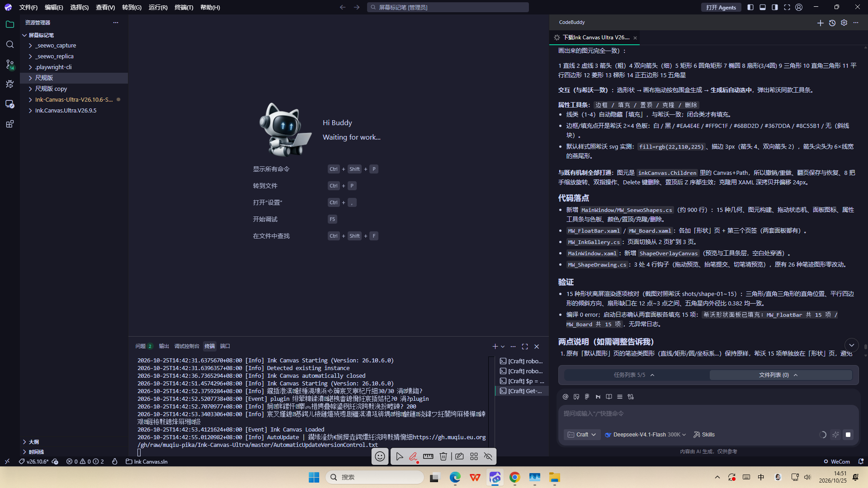Toggle the bottom panel layout icon
The width and height of the screenshot is (868, 488).
pos(763,7)
